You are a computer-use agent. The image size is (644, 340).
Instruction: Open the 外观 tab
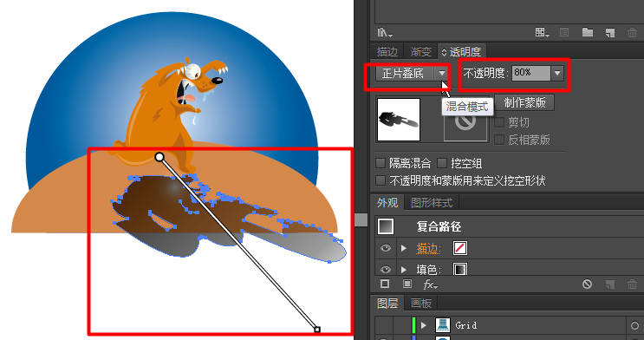[387, 203]
